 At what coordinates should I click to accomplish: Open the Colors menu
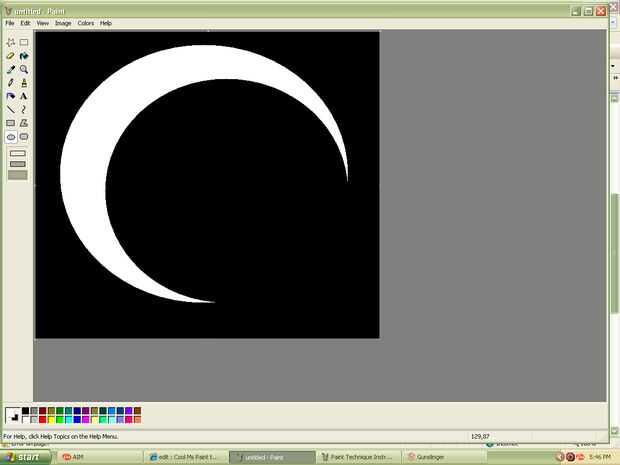point(86,23)
